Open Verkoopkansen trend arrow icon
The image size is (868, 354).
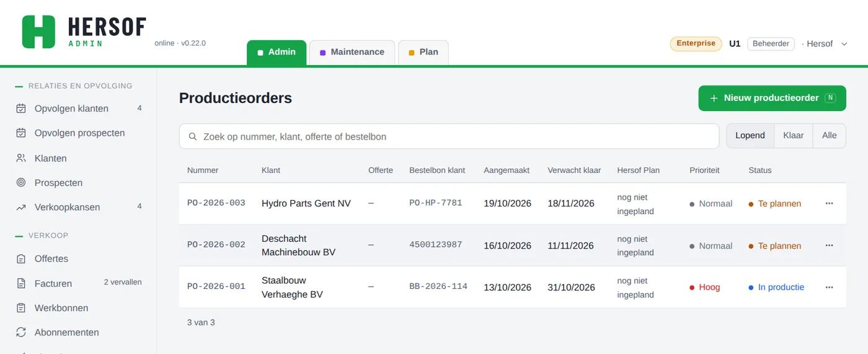click(x=21, y=207)
